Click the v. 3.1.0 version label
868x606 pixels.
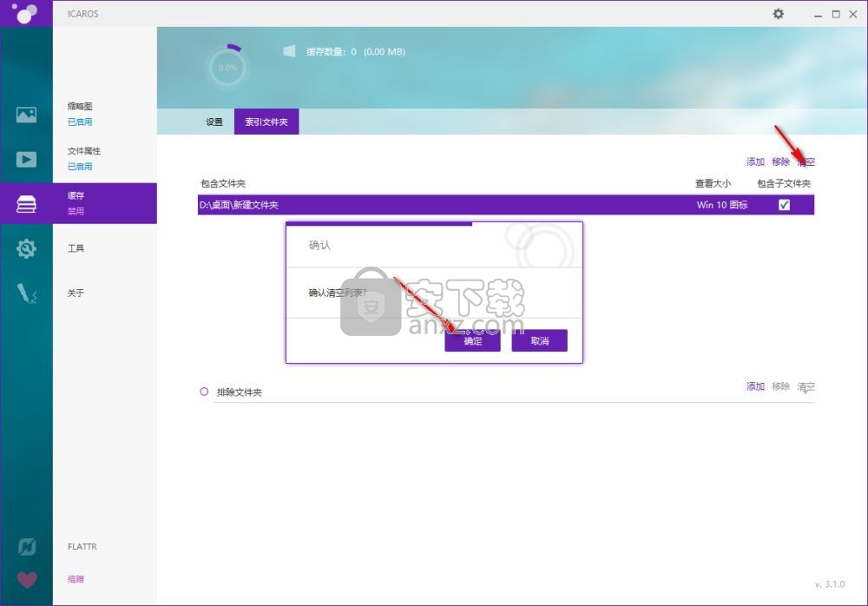coord(830,583)
